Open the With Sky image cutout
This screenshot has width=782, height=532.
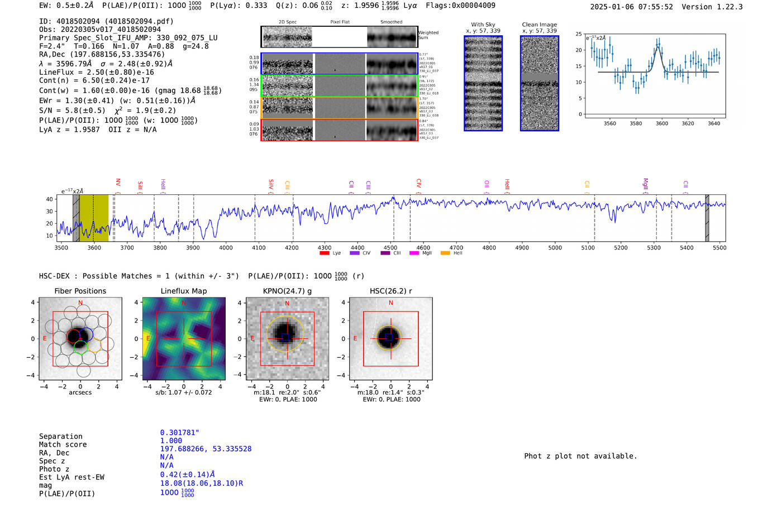pos(483,83)
